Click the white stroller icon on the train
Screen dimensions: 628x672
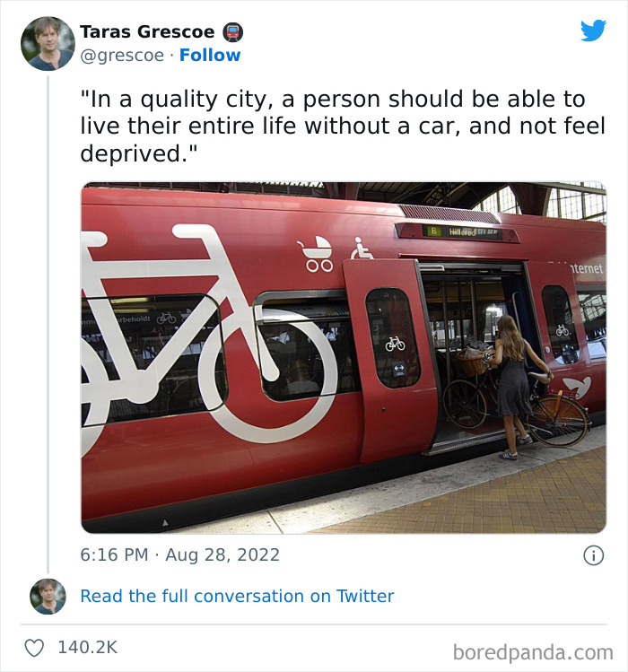tap(318, 254)
